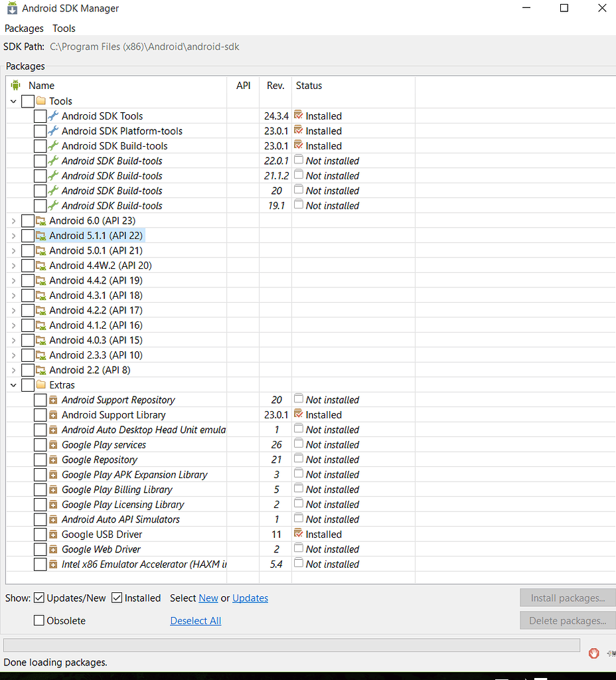
Task: Collapse the Extras tree node
Action: click(x=13, y=384)
